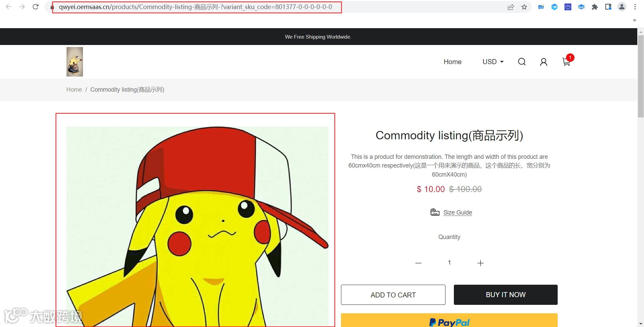The image size is (644, 327).
Task: Click the BUY IT NOW button
Action: (x=506, y=295)
